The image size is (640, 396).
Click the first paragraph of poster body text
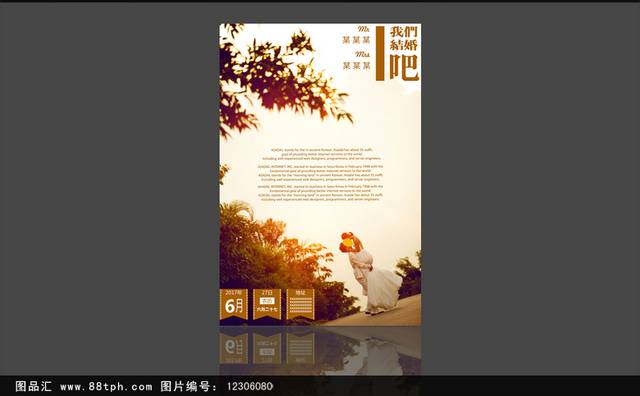pos(321,154)
